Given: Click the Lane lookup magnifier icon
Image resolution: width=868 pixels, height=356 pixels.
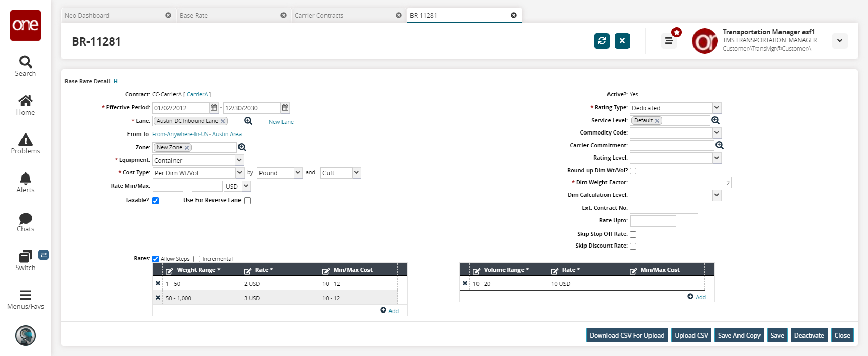Looking at the screenshot, I should pos(248,121).
